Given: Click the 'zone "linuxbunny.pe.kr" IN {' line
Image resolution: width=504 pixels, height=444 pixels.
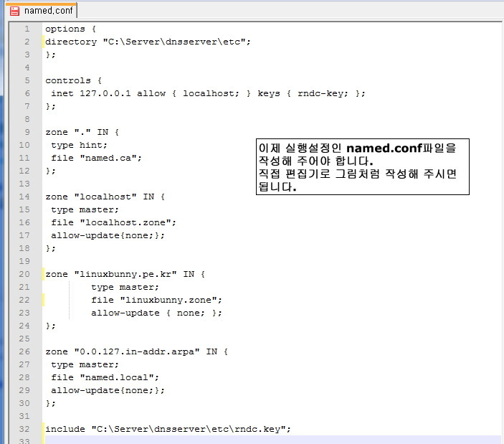Looking at the screenshot, I should (125, 274).
